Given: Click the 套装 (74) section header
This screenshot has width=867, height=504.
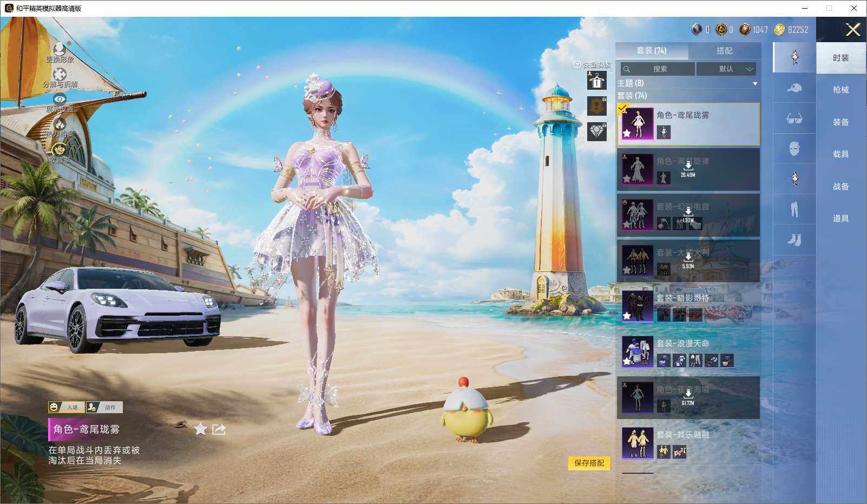Looking at the screenshot, I should (x=632, y=96).
